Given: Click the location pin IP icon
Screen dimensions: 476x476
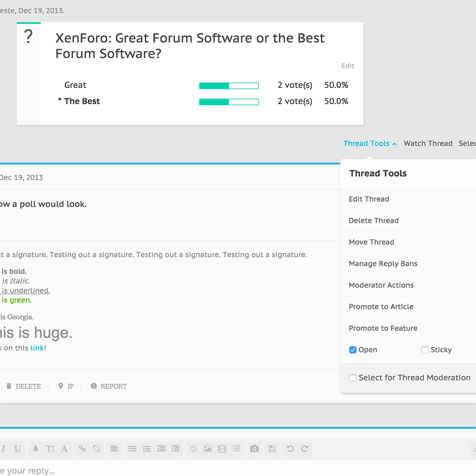Looking at the screenshot, I should (x=61, y=386).
